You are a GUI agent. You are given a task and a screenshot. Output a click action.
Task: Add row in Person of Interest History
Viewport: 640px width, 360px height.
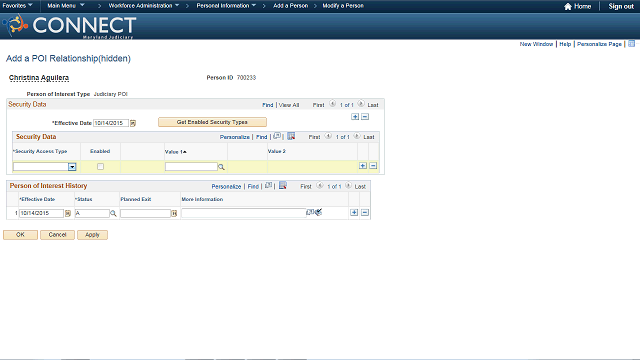click(354, 213)
